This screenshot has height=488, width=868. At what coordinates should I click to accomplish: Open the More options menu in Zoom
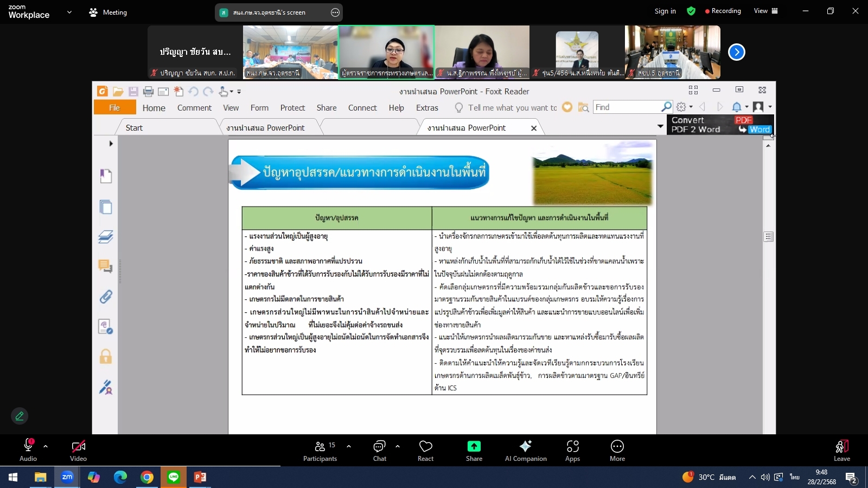(617, 450)
